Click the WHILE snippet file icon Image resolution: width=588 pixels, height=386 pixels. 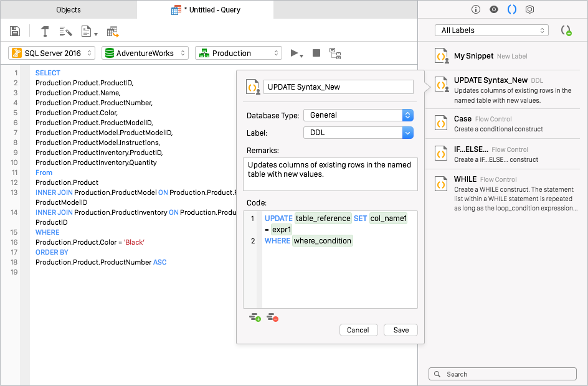[441, 184]
